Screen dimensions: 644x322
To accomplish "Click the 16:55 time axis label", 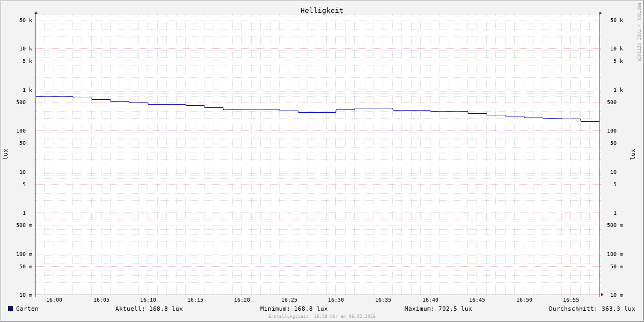I will pyautogui.click(x=571, y=300).
